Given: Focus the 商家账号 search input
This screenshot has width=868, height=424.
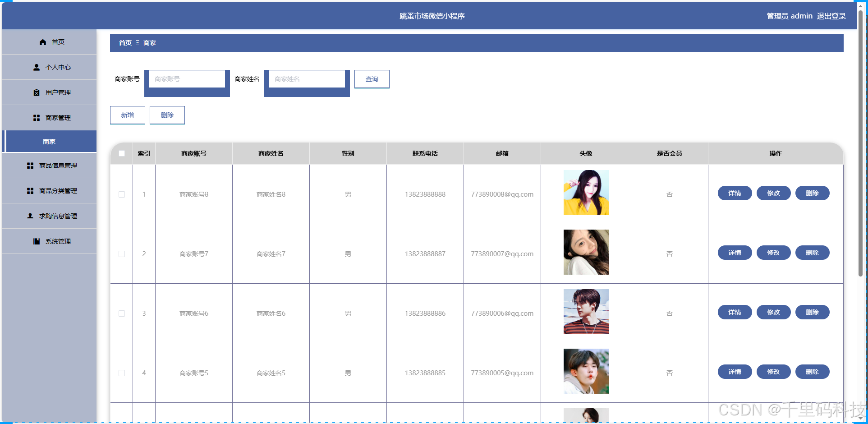Looking at the screenshot, I should point(187,79).
